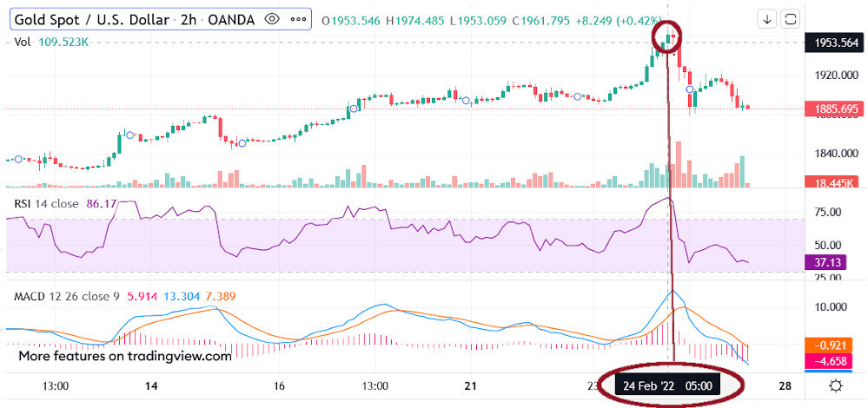868x408 pixels.
Task: Click the 18.445K volume axis label
Action: (833, 182)
